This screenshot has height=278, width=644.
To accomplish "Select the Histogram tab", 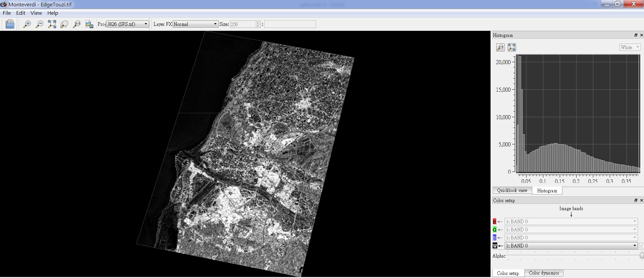I will coord(547,191).
